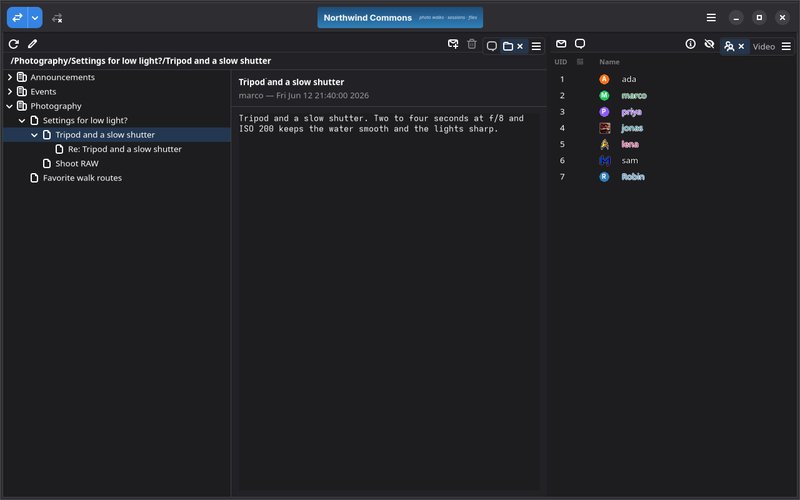Toggle the crossed-eye ignore user icon
Screen dimensions: 800x500
[x=709, y=44]
